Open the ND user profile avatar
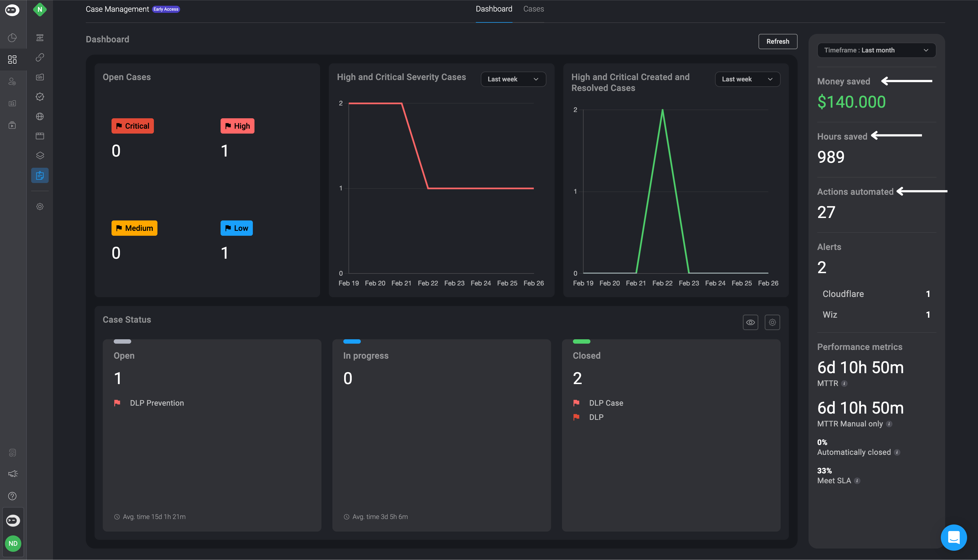 [x=13, y=543]
